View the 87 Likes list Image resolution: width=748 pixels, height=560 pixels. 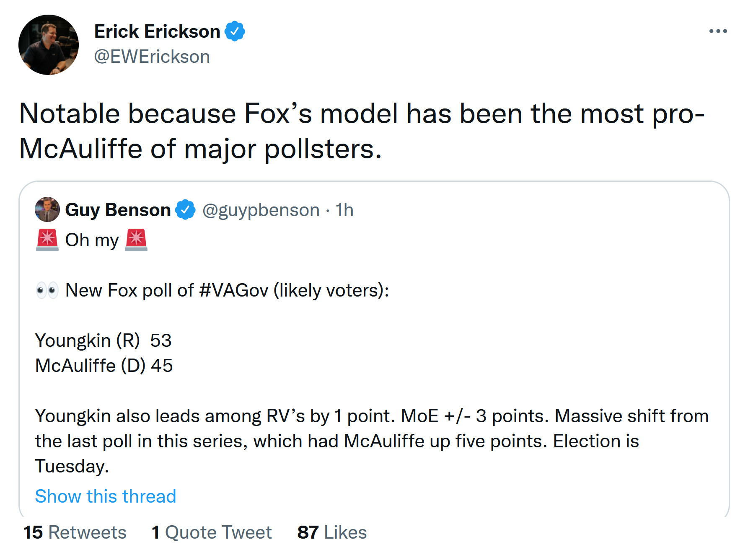[x=332, y=532]
